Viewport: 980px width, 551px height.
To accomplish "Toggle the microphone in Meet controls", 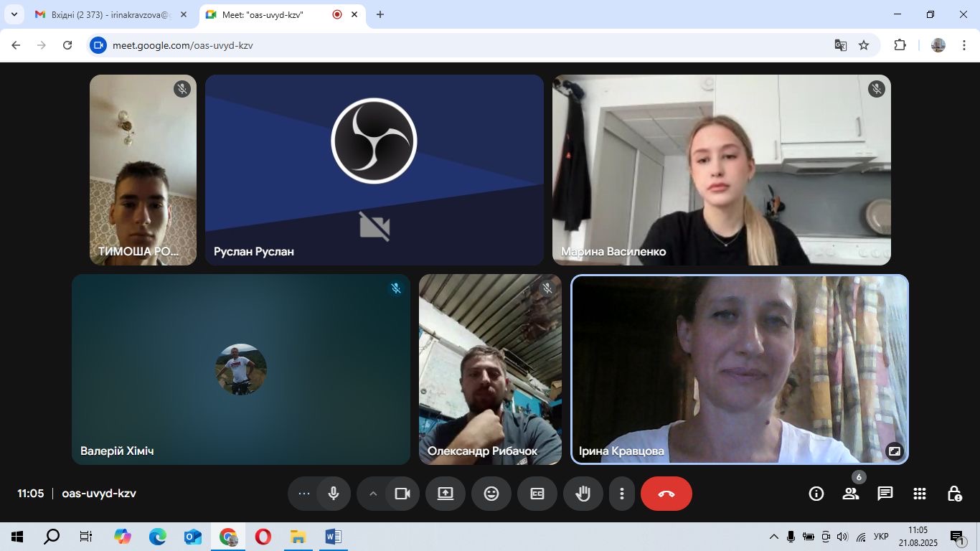I will click(334, 494).
